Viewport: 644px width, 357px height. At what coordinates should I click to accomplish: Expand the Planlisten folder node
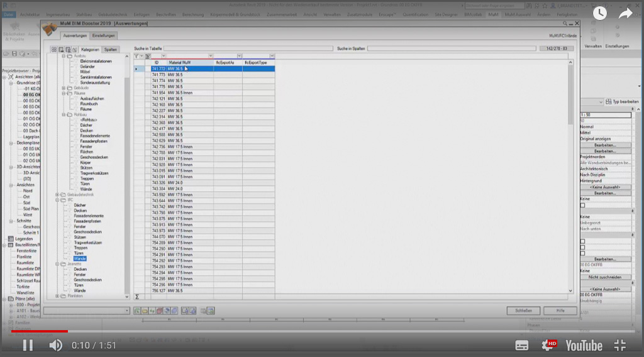57,295
